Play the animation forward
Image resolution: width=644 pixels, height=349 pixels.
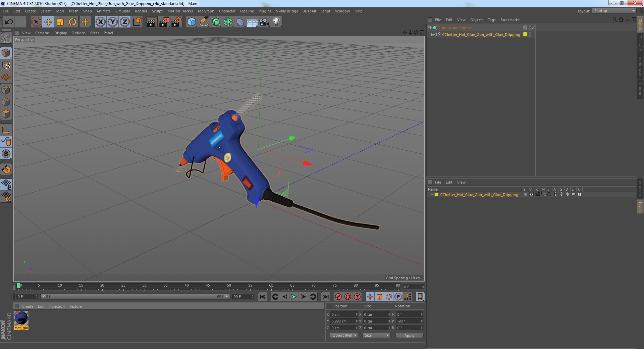click(x=294, y=297)
